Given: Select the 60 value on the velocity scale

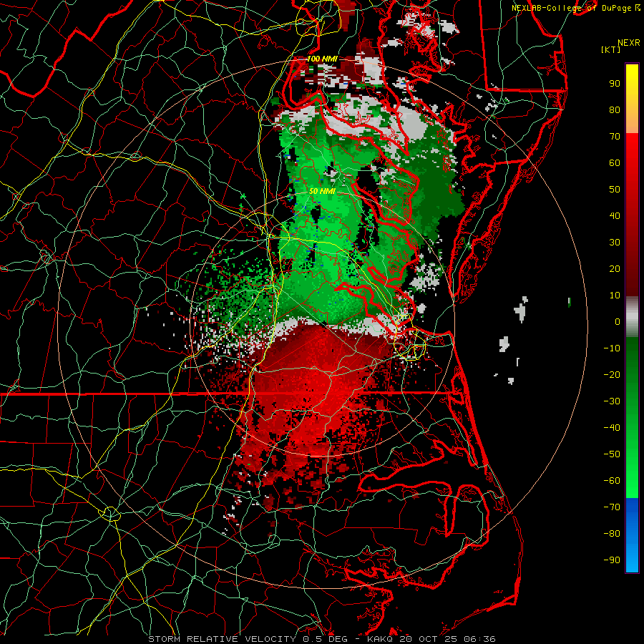Looking at the screenshot, I should [615, 162].
